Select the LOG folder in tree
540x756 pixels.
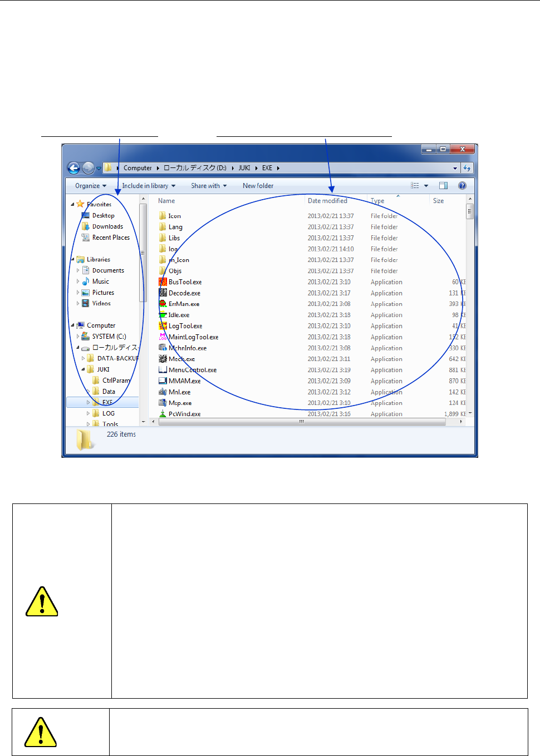pyautogui.click(x=104, y=413)
